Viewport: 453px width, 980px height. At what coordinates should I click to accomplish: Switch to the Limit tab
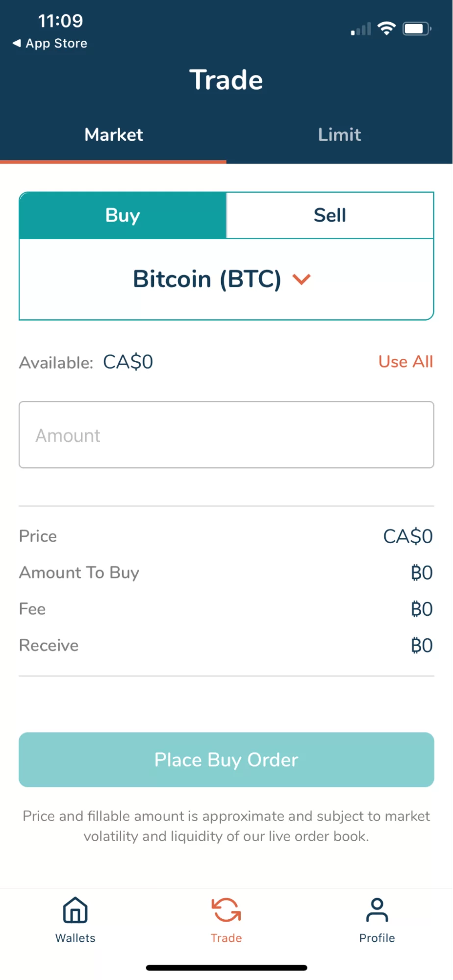(339, 135)
